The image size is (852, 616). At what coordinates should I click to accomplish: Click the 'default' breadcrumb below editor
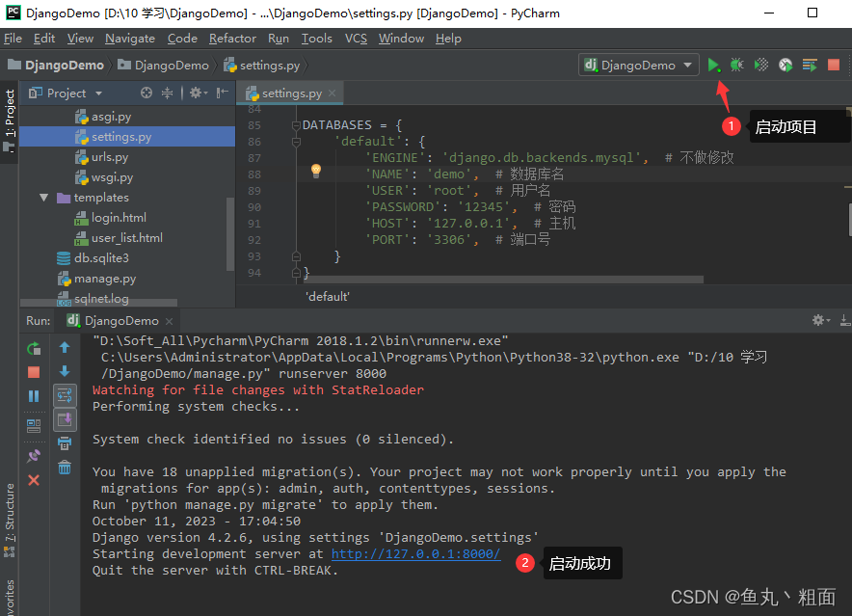click(327, 296)
